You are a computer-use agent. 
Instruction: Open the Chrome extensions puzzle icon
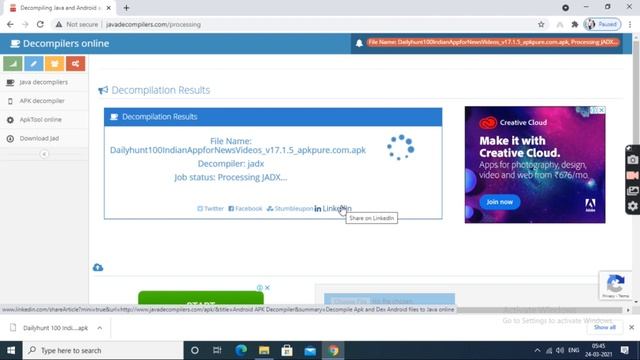pos(575,24)
